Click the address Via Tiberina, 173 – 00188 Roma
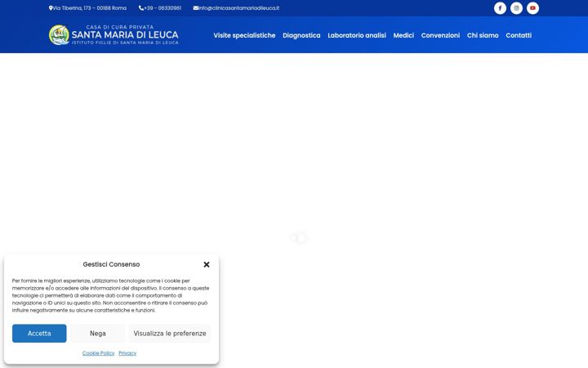Viewport: 588px width, 368px height. coord(90,8)
